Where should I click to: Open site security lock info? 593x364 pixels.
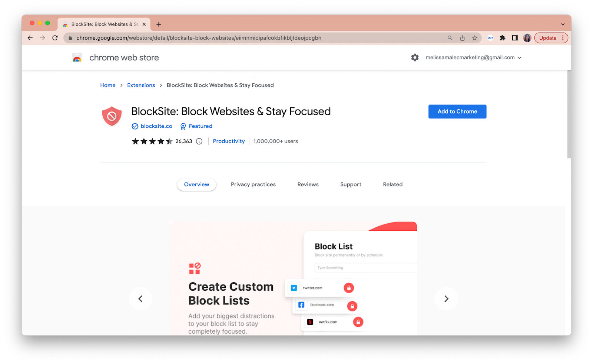point(70,38)
